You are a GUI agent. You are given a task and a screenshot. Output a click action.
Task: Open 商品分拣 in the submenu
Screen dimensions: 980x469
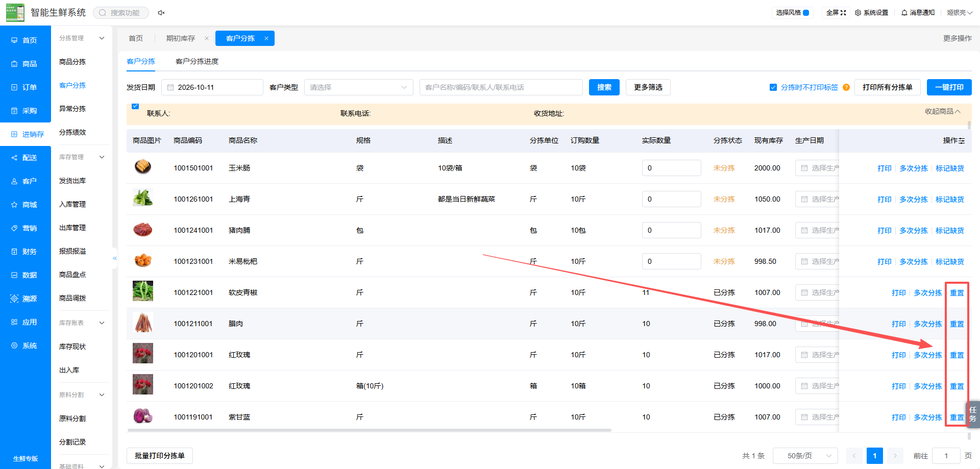(x=72, y=62)
